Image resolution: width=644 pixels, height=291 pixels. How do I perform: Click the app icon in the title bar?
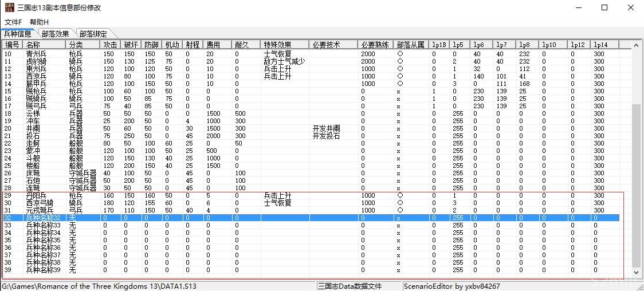click(9, 8)
